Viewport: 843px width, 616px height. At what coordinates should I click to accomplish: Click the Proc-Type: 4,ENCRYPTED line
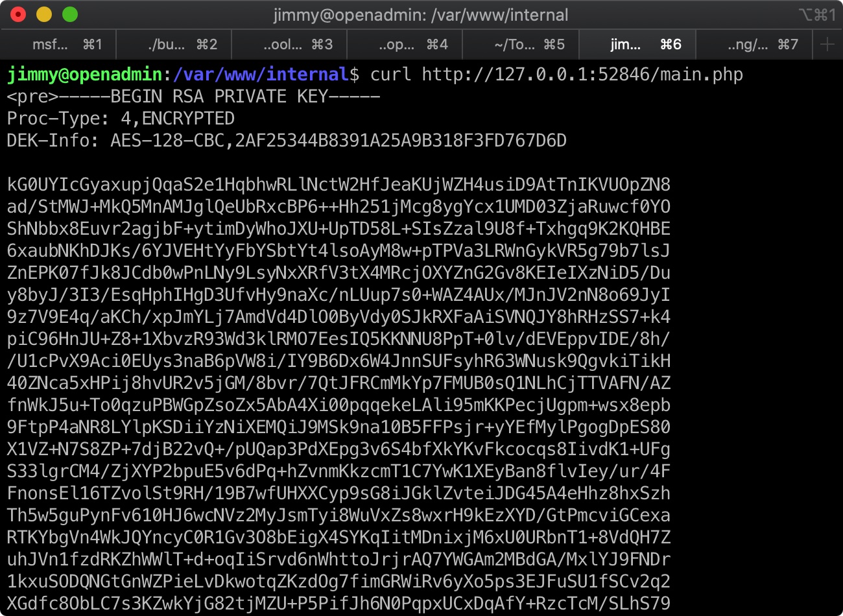pos(121,119)
